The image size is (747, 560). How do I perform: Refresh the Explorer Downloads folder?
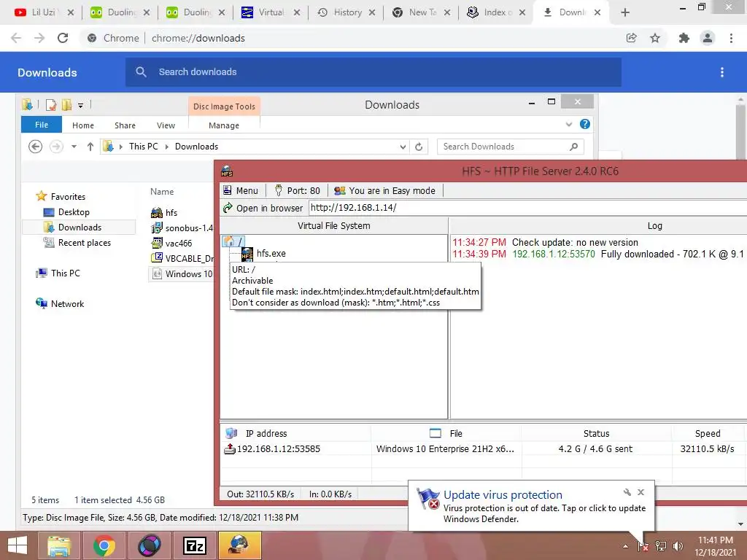[x=419, y=147]
